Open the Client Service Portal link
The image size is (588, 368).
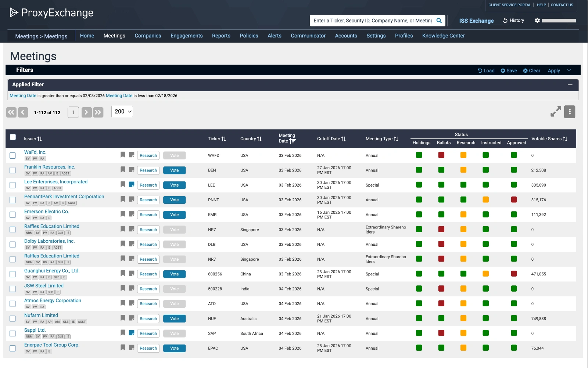click(x=510, y=5)
